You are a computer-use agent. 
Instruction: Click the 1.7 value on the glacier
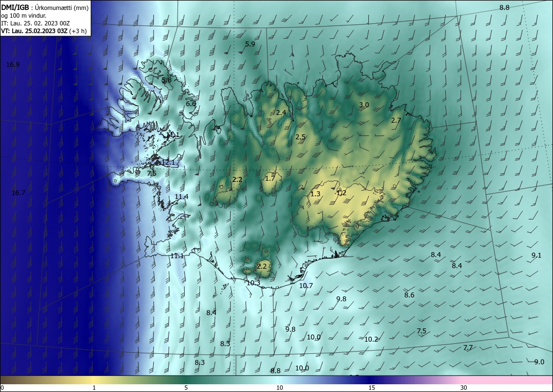pyautogui.click(x=270, y=179)
